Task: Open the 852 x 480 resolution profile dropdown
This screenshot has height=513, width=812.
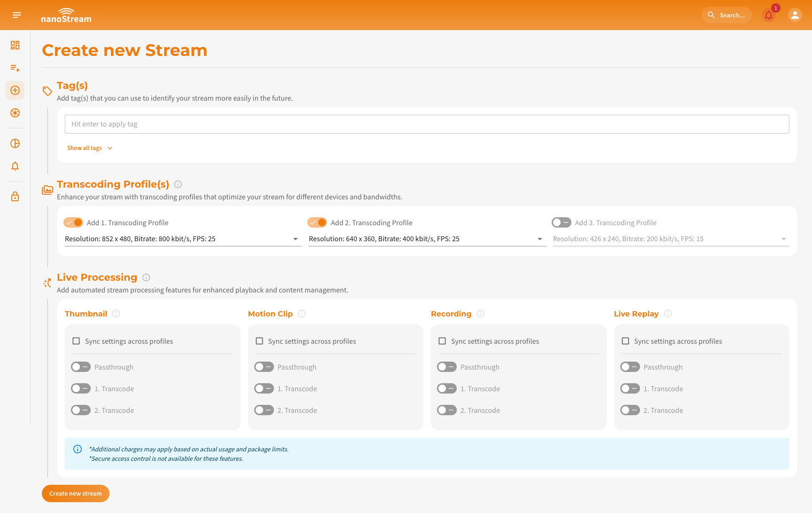Action: pos(183,239)
